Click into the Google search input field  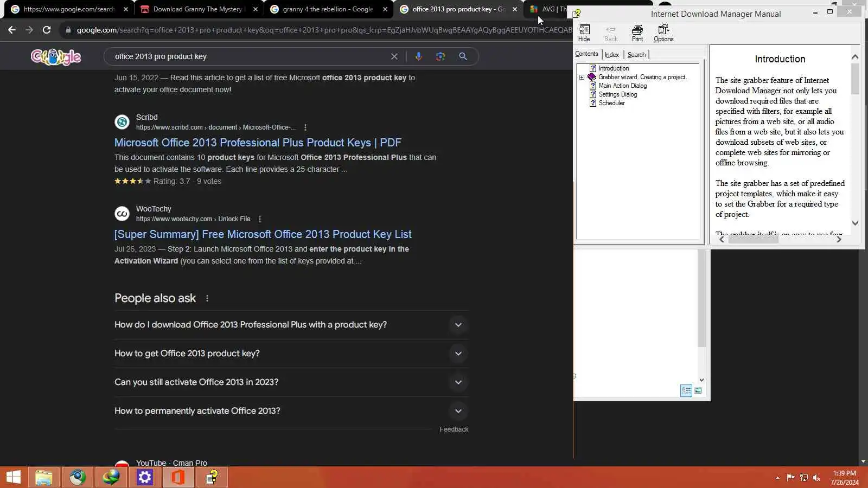point(250,56)
